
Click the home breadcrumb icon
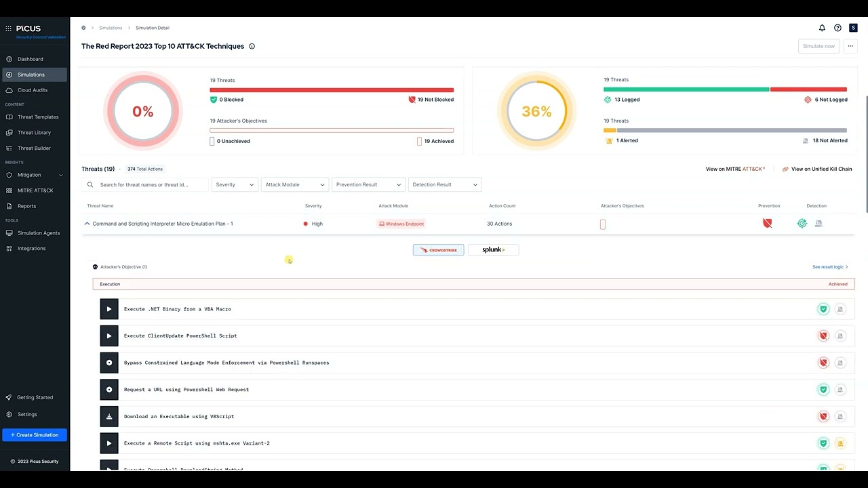click(x=83, y=28)
